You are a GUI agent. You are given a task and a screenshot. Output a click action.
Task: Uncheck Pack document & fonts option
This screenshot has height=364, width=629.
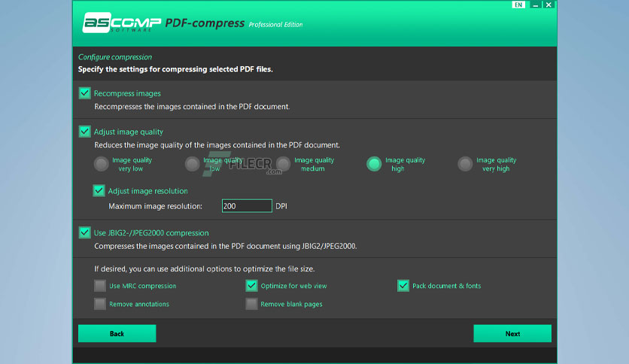(x=403, y=286)
